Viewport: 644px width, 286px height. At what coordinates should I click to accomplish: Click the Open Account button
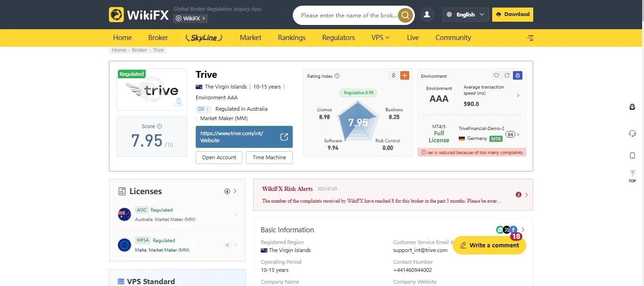(219, 157)
